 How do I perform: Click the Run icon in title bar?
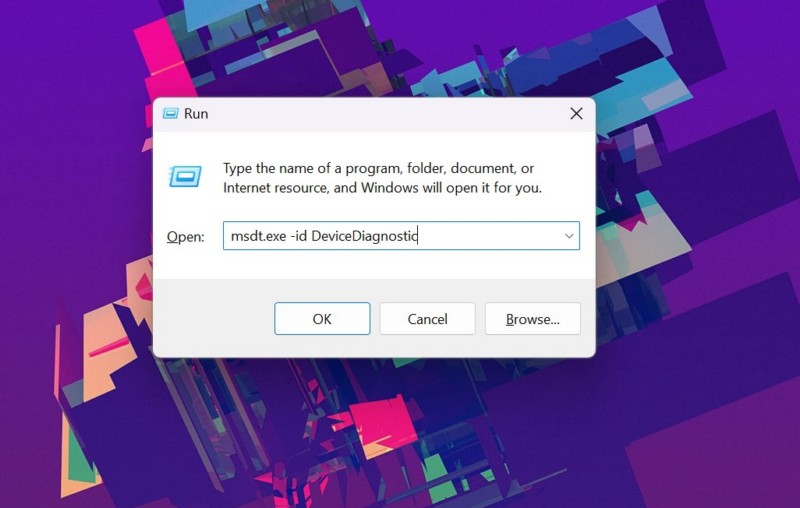click(170, 113)
